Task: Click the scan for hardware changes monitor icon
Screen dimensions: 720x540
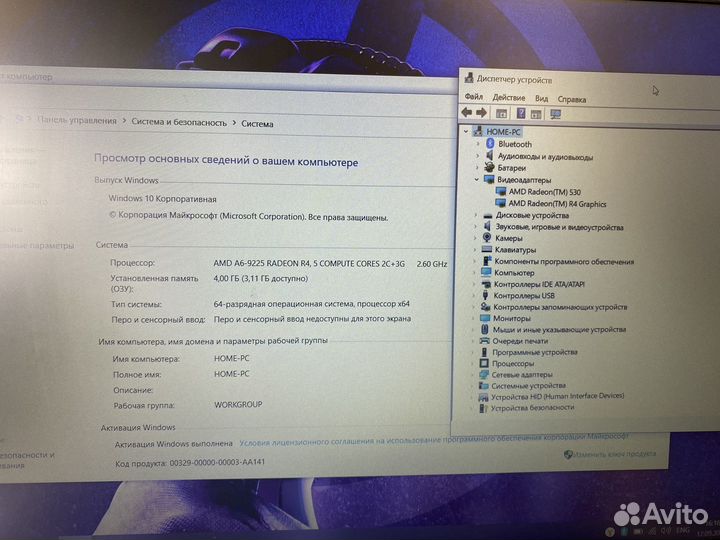Action: tap(556, 114)
